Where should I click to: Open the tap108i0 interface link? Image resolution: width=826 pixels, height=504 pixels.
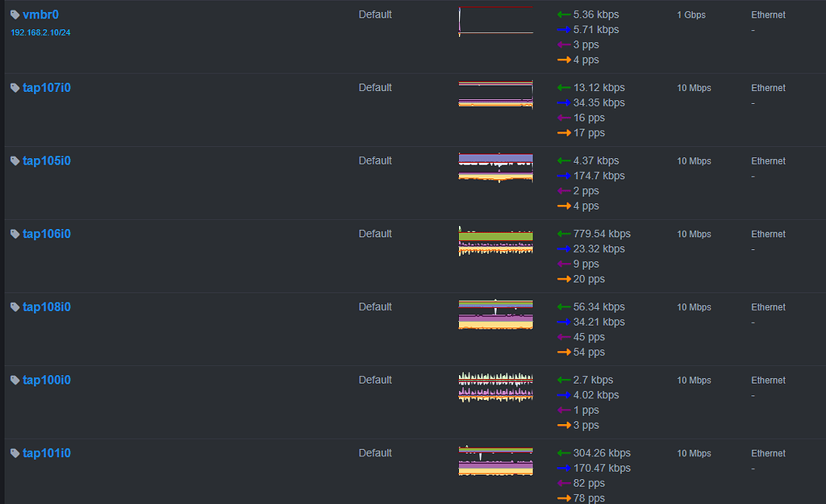[48, 306]
